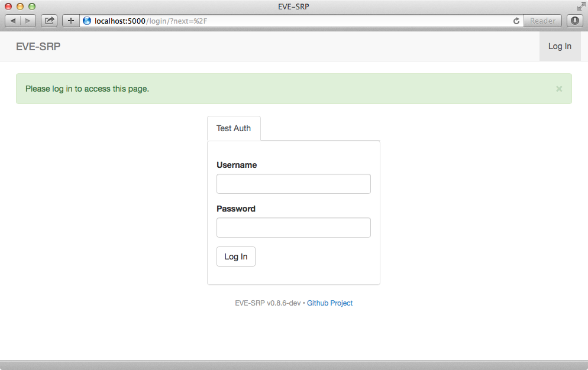This screenshot has width=588, height=370.
Task: Click the Reader button in address bar
Action: (x=542, y=21)
